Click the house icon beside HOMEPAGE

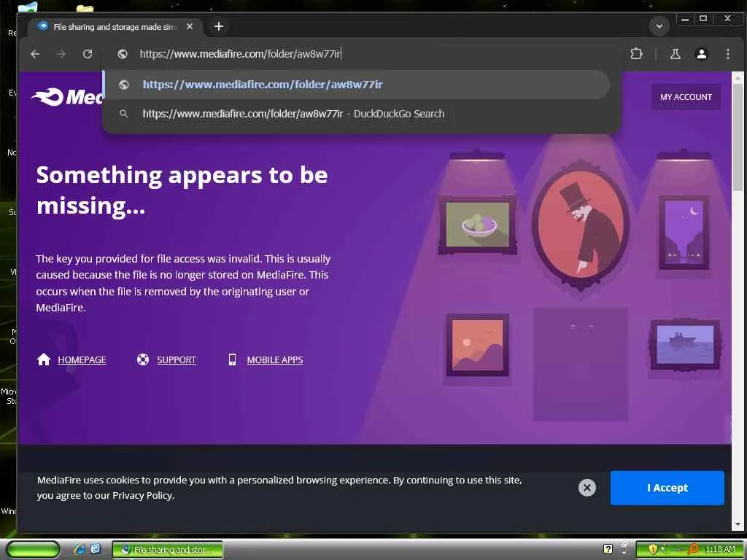coord(44,359)
